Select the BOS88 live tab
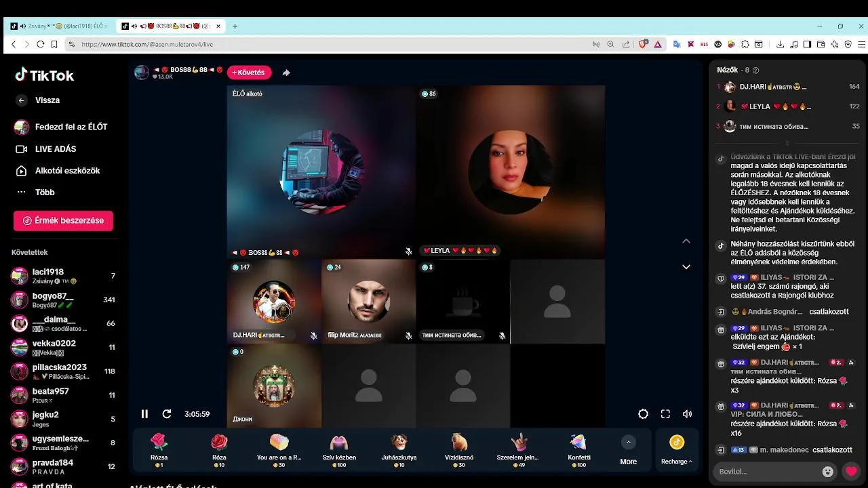868x488 pixels. [x=170, y=26]
